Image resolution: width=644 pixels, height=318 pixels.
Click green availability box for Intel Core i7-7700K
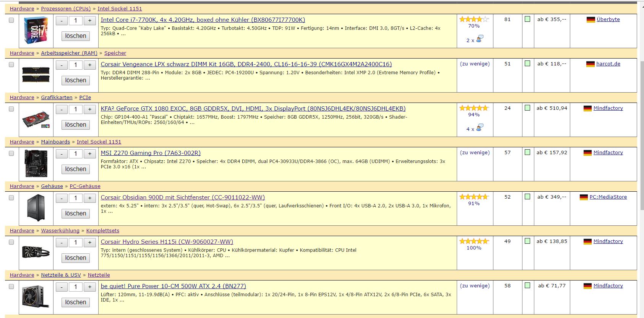click(x=527, y=19)
